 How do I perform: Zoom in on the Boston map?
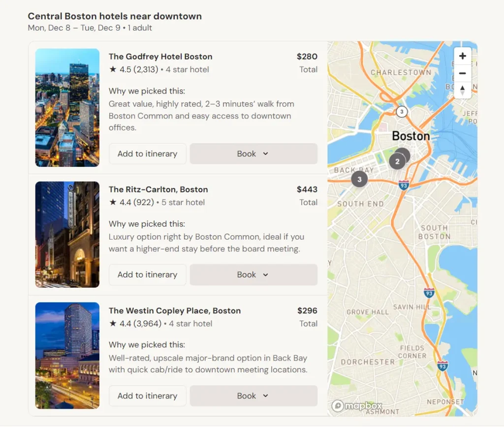pos(462,56)
